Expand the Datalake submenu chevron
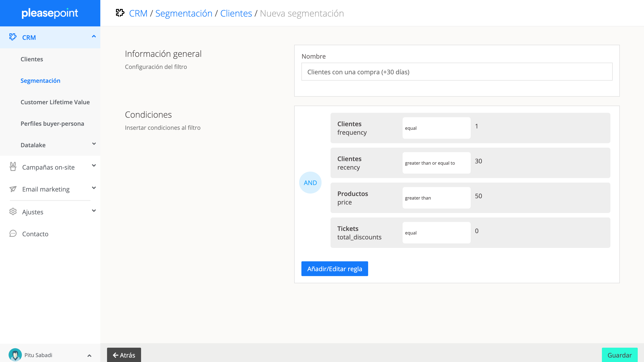 [94, 144]
